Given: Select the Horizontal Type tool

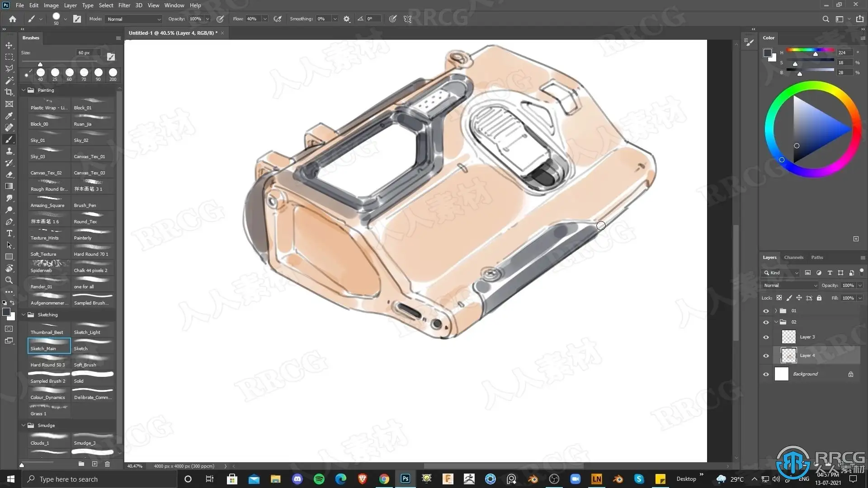Looking at the screenshot, I should (x=9, y=233).
